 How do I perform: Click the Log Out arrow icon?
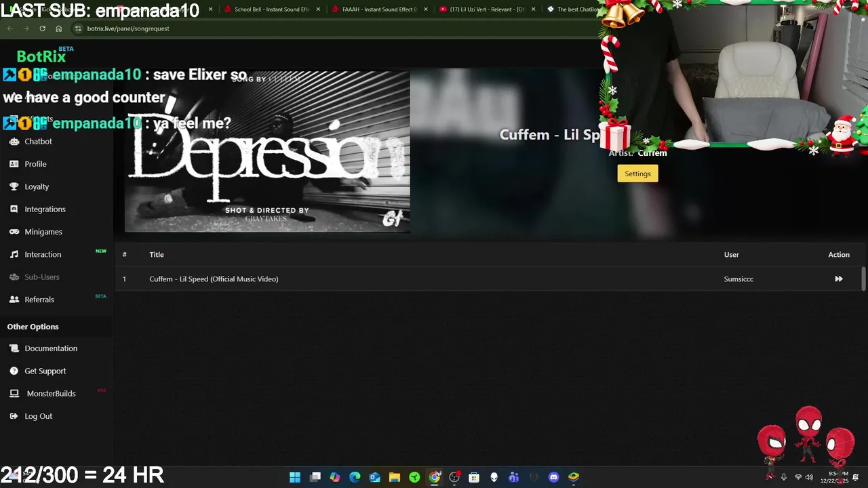[x=14, y=416]
